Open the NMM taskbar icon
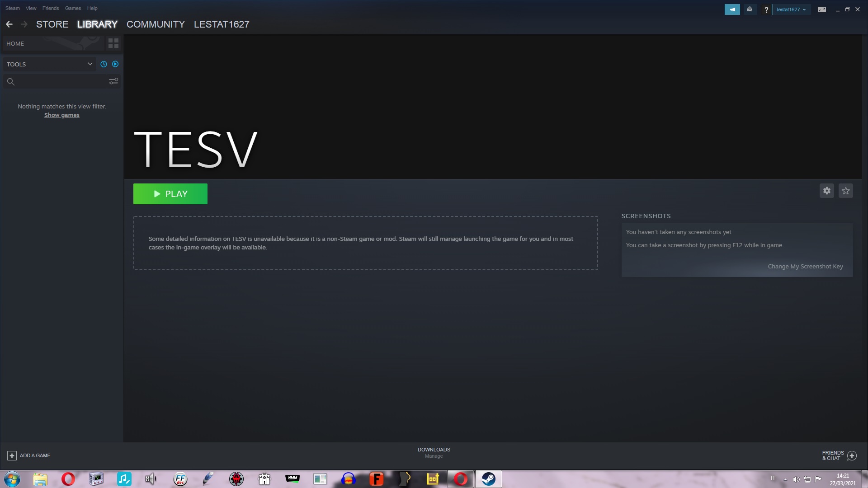This screenshot has height=488, width=868. pos(292,479)
